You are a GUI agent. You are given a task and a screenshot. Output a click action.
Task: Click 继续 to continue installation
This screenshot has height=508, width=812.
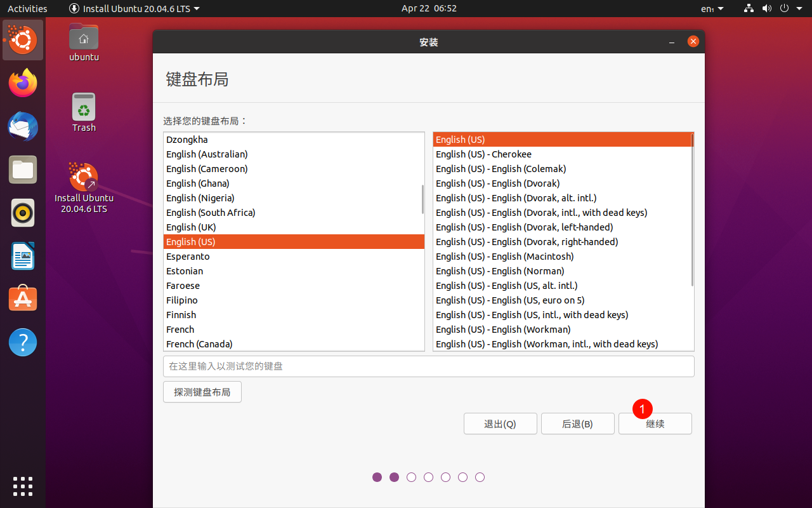tap(655, 424)
